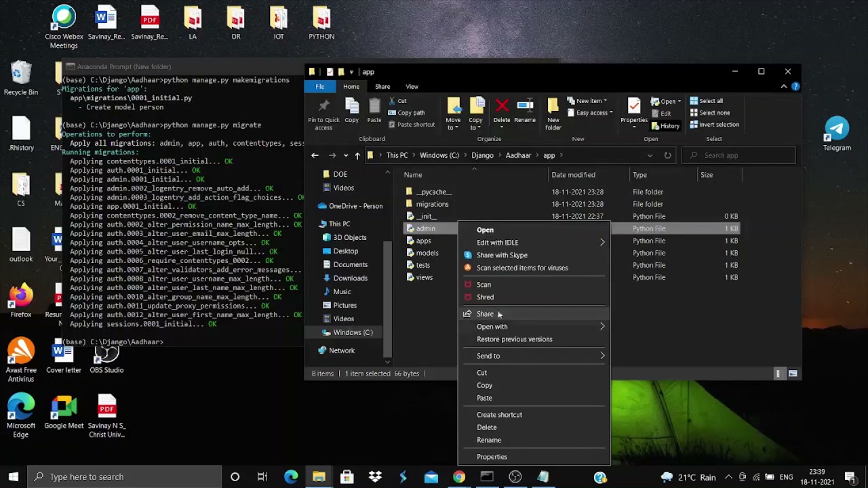Click Select all in the ribbon
The height and width of the screenshot is (488, 868).
(x=706, y=101)
